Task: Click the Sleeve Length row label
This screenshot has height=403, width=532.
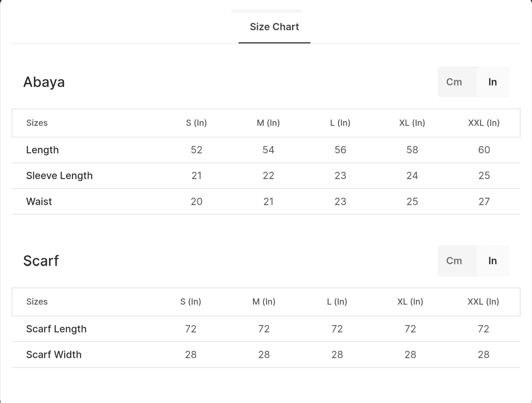Action: [x=59, y=176]
